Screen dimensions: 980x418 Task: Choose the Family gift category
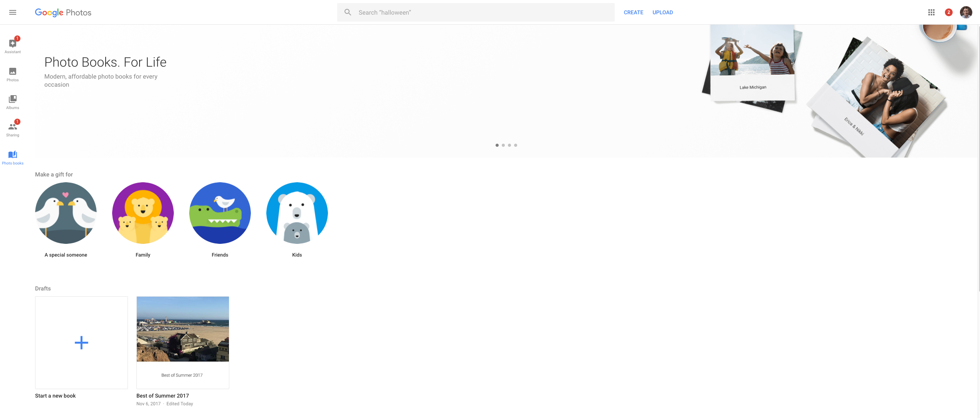[143, 213]
